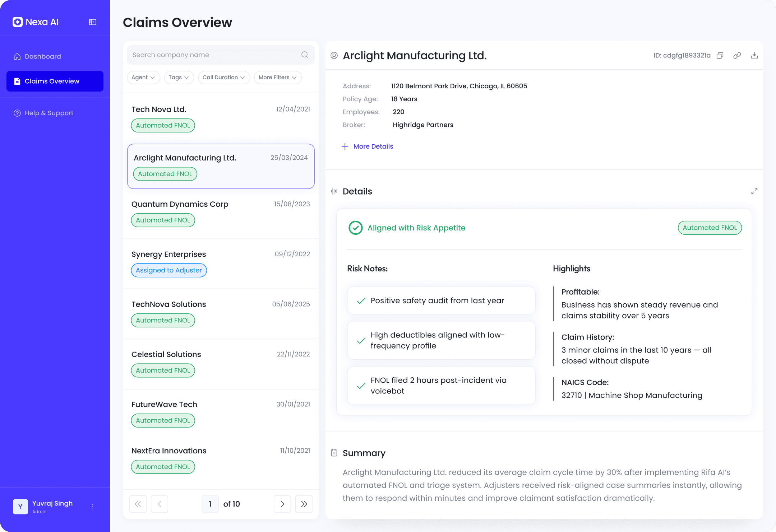Screen dimensions: 776x532
Task: Expand the Details panel with the diagonal-arrows icon
Action: coord(754,191)
